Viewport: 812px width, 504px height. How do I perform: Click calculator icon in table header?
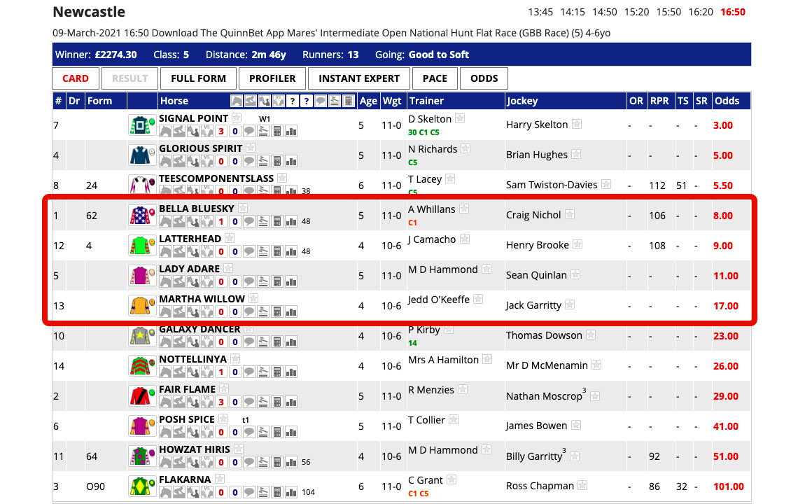tap(349, 101)
